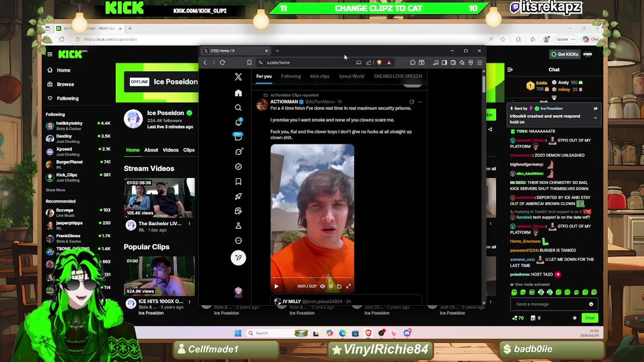Mute the X video volume icon
The height and width of the screenshot is (362, 644).
tap(323, 286)
